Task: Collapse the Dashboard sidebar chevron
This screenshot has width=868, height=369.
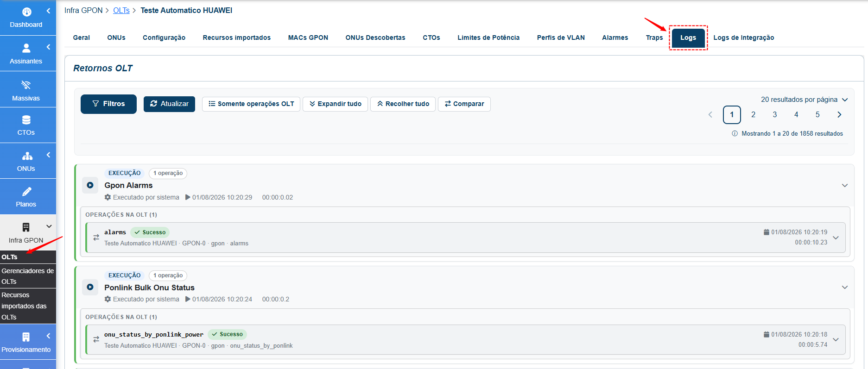Action: [x=48, y=11]
